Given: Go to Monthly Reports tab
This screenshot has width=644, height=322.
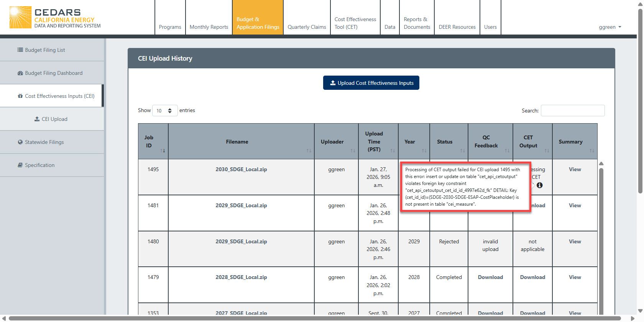Looking at the screenshot, I should 209,27.
